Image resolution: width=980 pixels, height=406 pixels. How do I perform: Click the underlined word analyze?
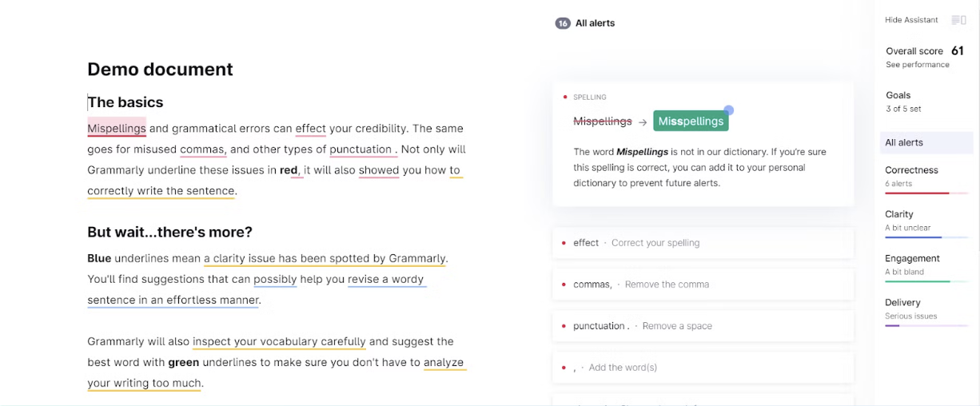(444, 362)
